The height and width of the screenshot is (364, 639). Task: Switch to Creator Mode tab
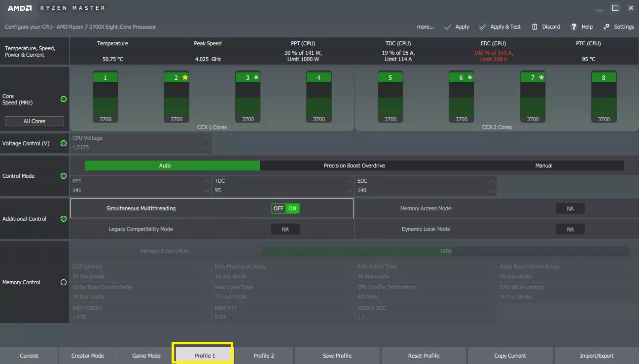(88, 356)
